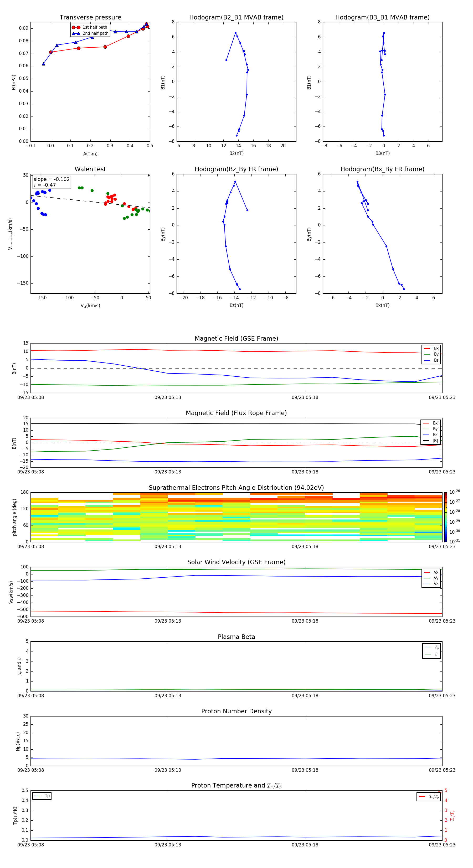Screen dimensions: 473x868
Task: Click the "Hodogram(Bx_By FR frame)" title
Action: pos(382,169)
